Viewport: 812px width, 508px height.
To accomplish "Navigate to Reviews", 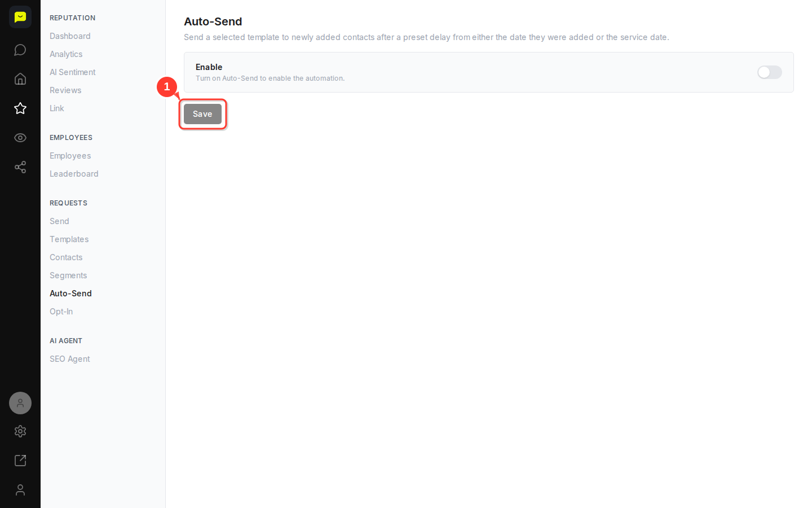I will pos(65,90).
